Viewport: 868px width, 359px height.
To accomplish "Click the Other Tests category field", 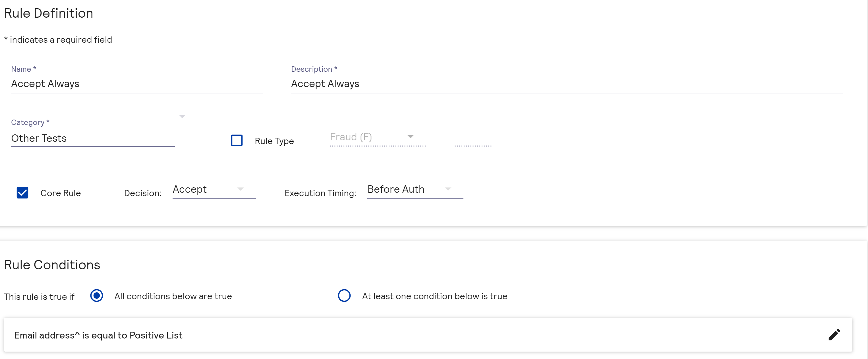I will pos(93,138).
